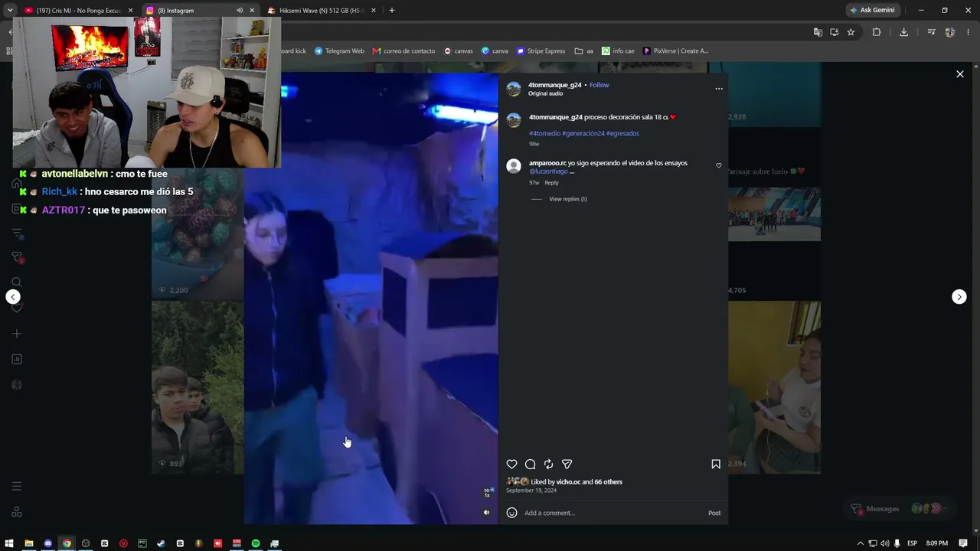
Task: Open the canvas bookmark
Action: 459,51
